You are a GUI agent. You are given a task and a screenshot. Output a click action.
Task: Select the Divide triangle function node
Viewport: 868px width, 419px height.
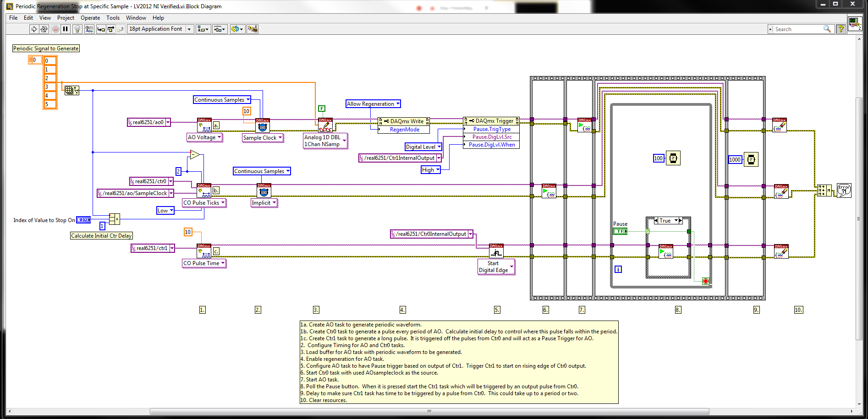[x=195, y=154]
